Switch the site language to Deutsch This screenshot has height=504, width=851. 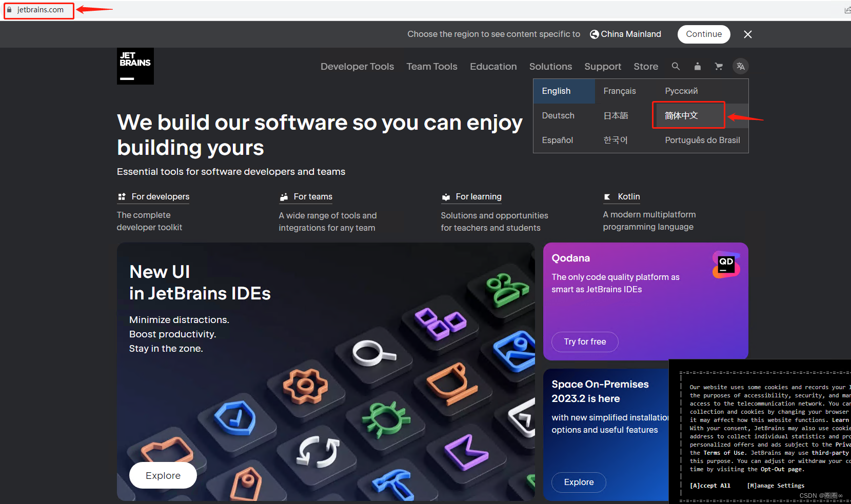(558, 115)
